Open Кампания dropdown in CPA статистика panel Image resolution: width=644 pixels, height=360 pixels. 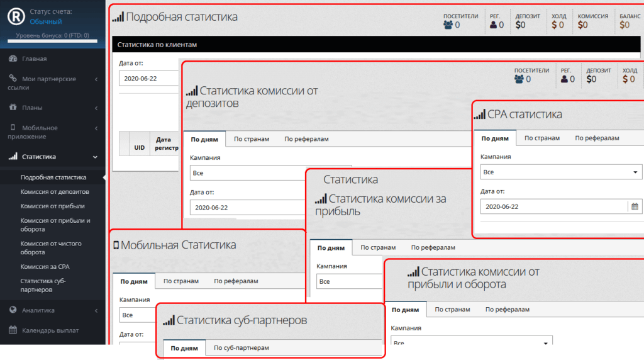coord(561,172)
